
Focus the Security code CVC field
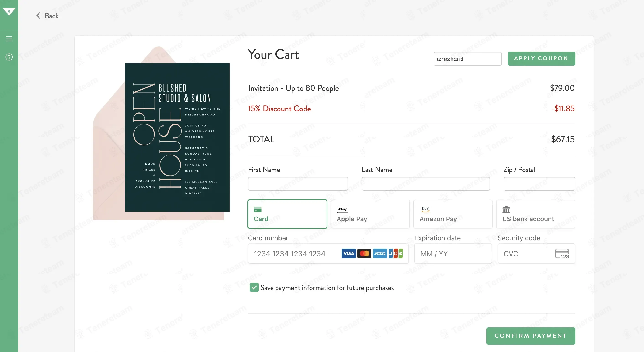point(536,254)
